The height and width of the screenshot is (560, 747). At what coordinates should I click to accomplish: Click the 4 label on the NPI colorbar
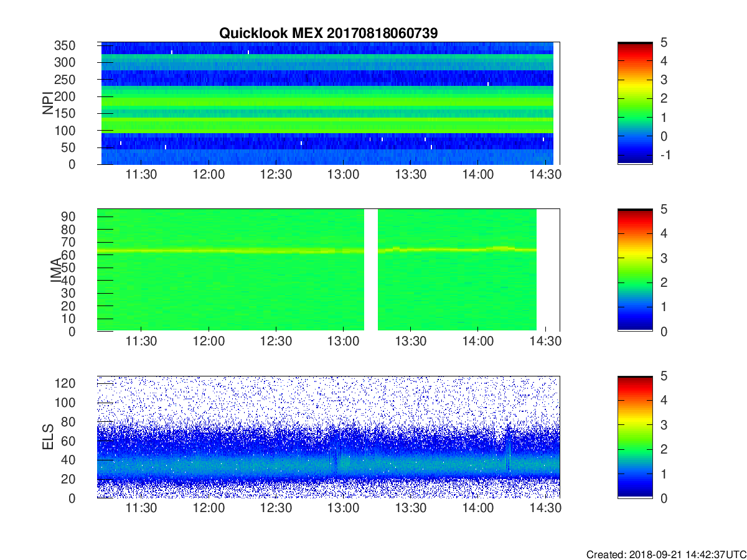tap(663, 61)
